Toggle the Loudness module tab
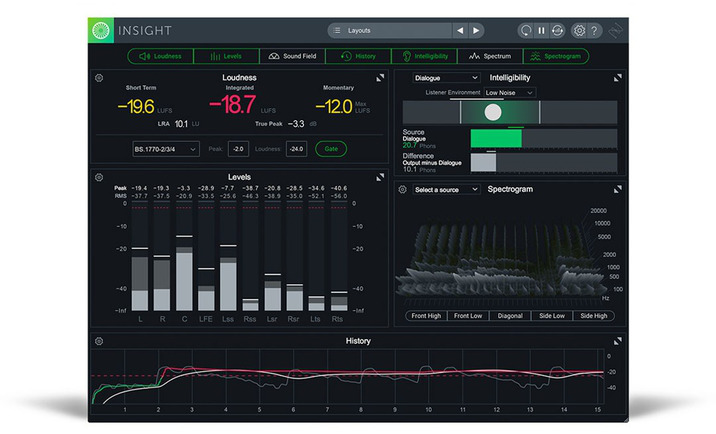716x434 pixels. coord(160,56)
